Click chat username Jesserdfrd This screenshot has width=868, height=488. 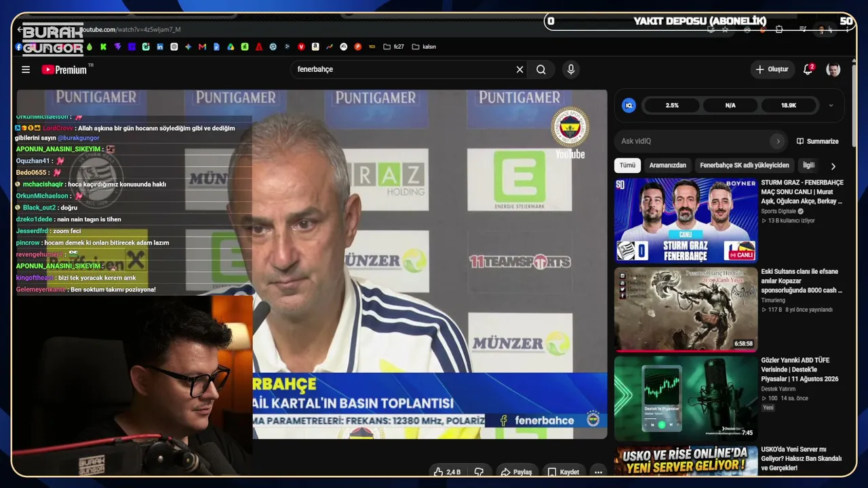pos(32,231)
